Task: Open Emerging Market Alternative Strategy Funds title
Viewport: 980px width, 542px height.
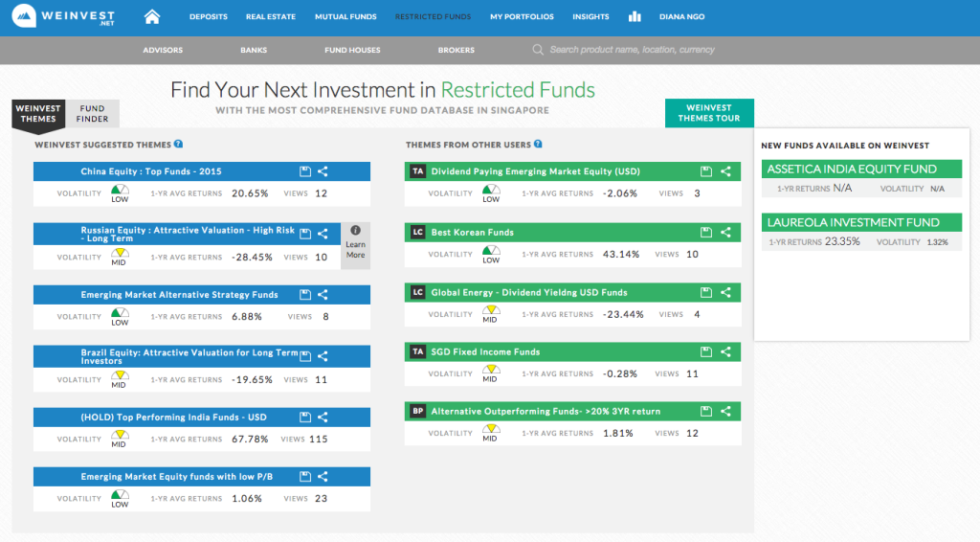Action: (179, 294)
